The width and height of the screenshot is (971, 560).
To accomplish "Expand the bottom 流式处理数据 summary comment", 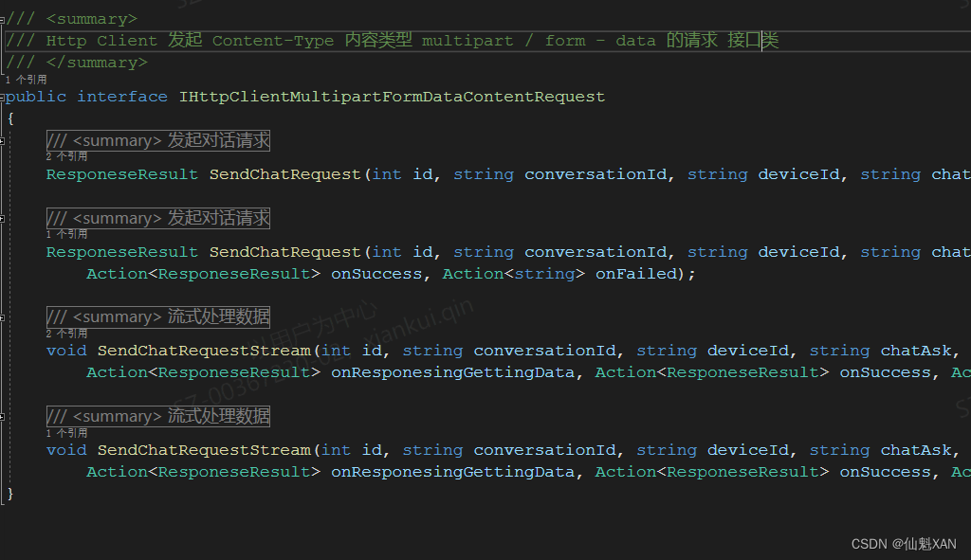I will tap(157, 415).
